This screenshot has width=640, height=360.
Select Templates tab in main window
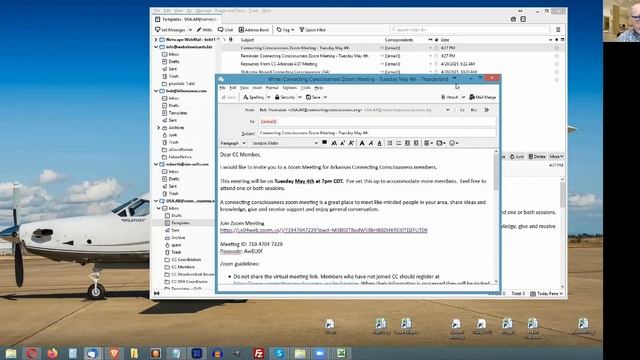click(x=186, y=19)
